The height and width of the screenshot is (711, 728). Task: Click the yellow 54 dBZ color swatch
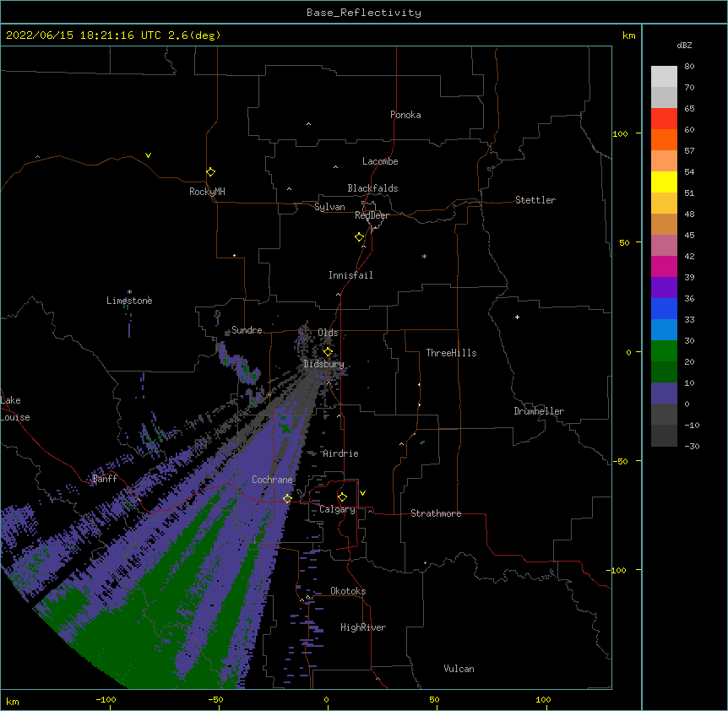coord(664,182)
